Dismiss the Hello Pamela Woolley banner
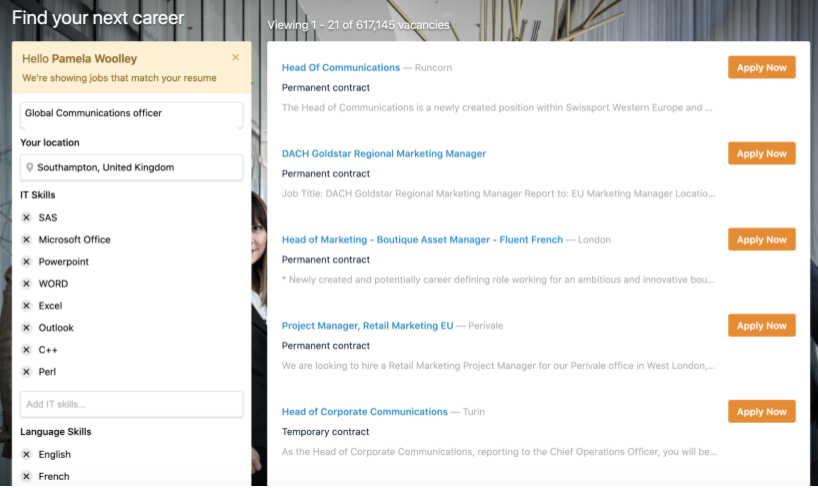The image size is (818, 488). coord(236,58)
